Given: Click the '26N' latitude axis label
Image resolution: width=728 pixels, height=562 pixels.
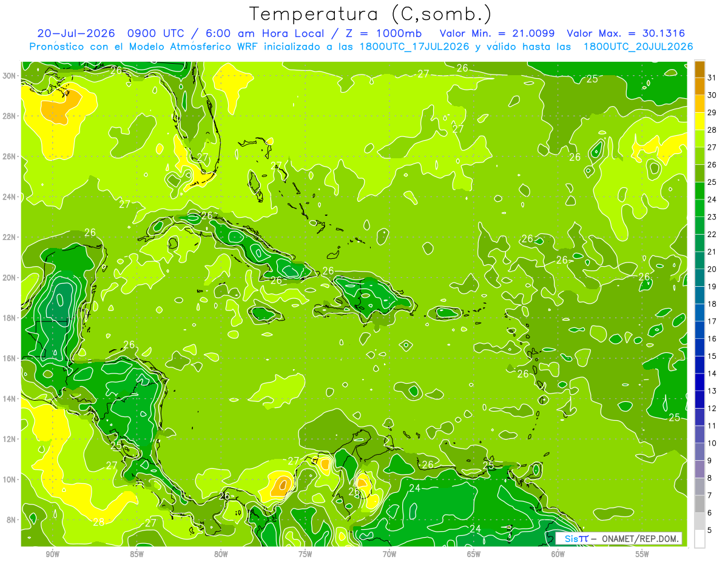Looking at the screenshot, I should click(10, 156).
